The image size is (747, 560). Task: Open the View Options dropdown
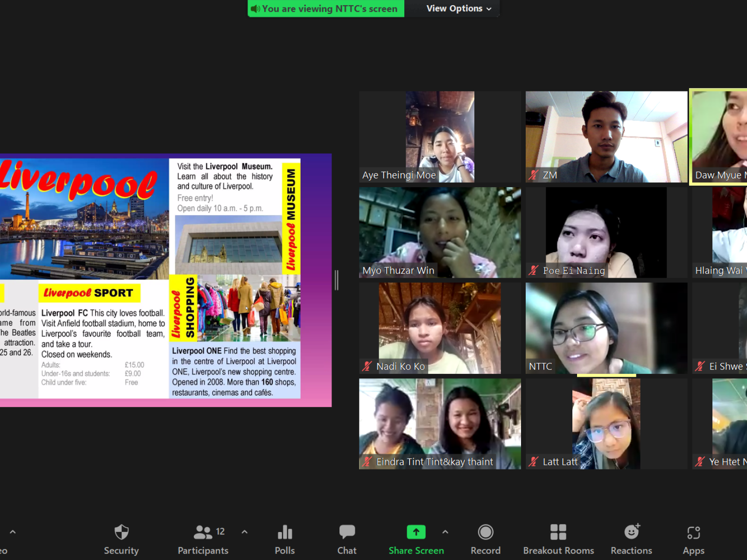point(458,8)
